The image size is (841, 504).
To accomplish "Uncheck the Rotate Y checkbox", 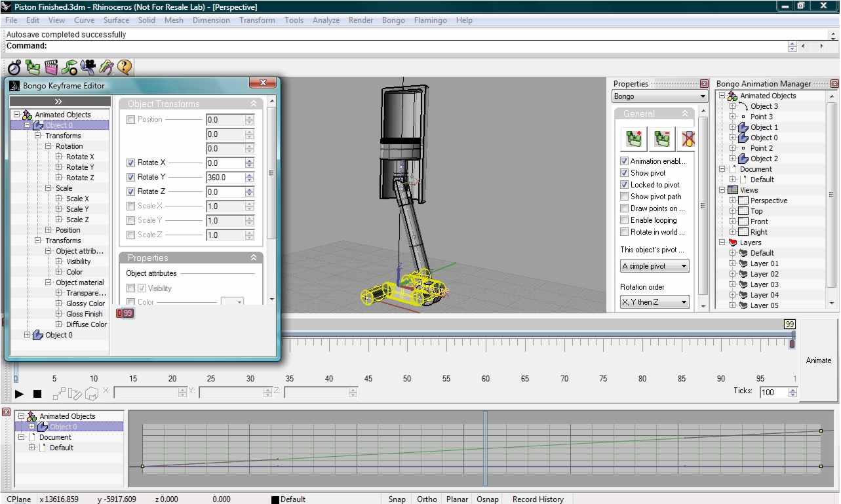I will (x=131, y=177).
